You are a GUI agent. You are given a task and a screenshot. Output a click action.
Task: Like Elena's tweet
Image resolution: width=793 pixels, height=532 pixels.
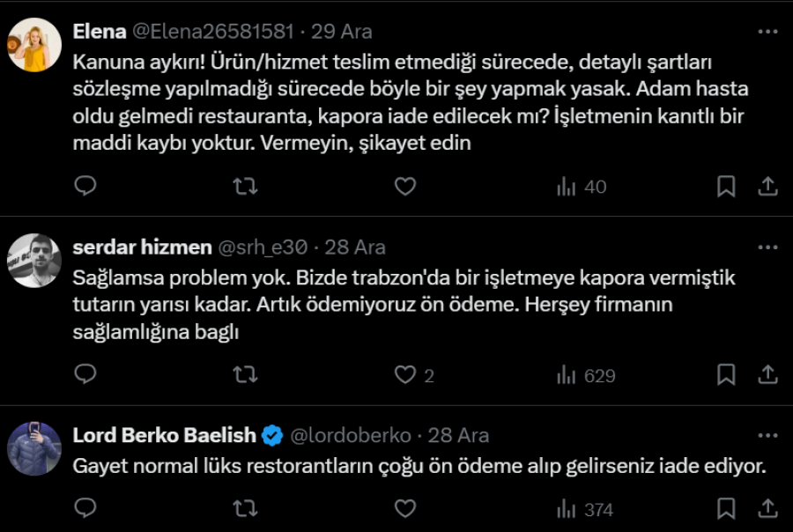tap(404, 186)
